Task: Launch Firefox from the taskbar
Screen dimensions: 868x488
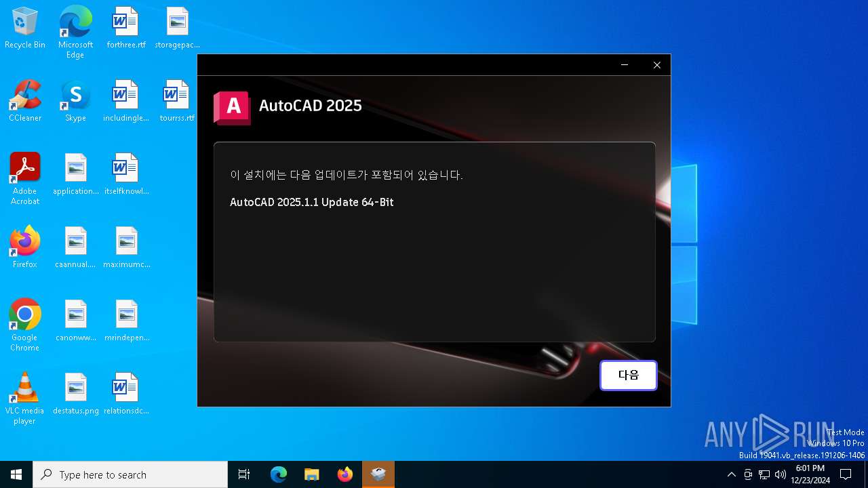Action: point(345,474)
